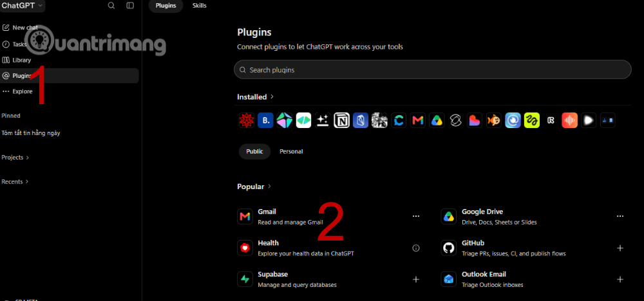Open the Booking.com 'B.' installed plugin

point(266,120)
